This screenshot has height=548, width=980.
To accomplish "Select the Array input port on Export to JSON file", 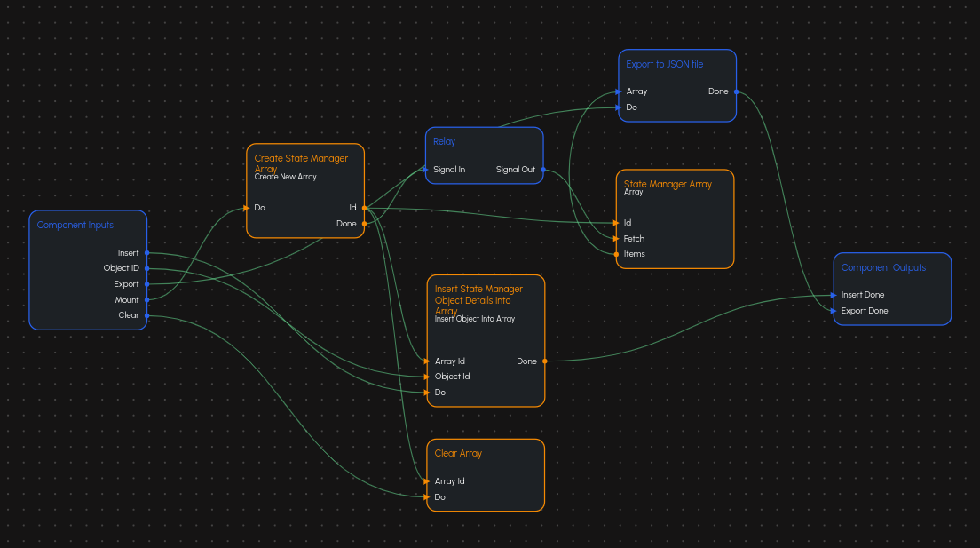I will click(x=617, y=91).
